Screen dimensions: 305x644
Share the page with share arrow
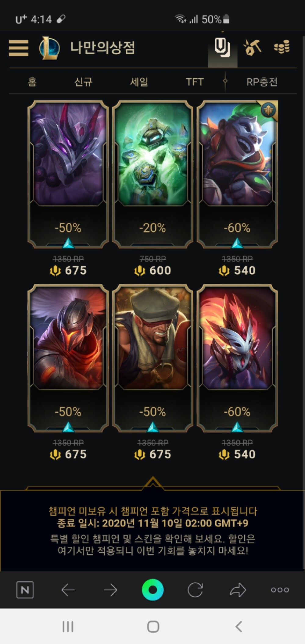pos(238,589)
